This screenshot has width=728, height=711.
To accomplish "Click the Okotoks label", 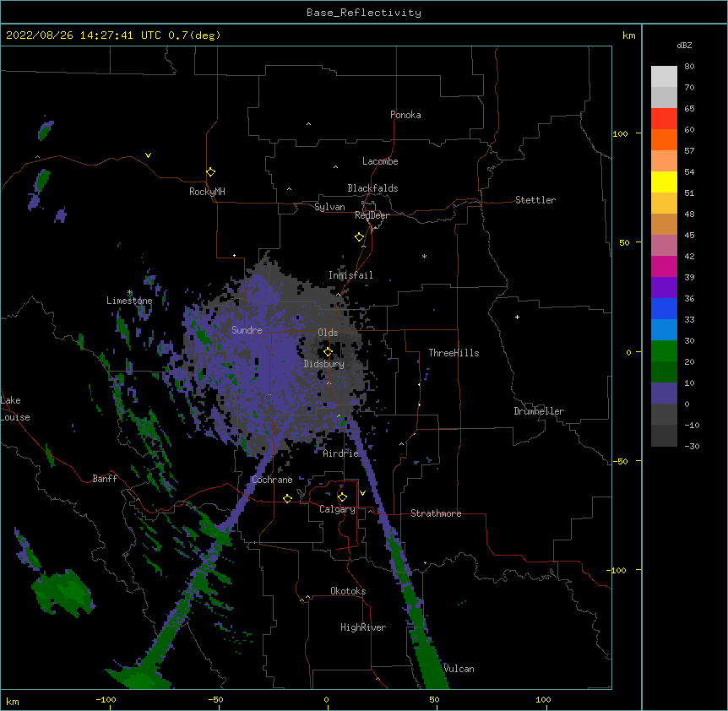I will (x=348, y=591).
